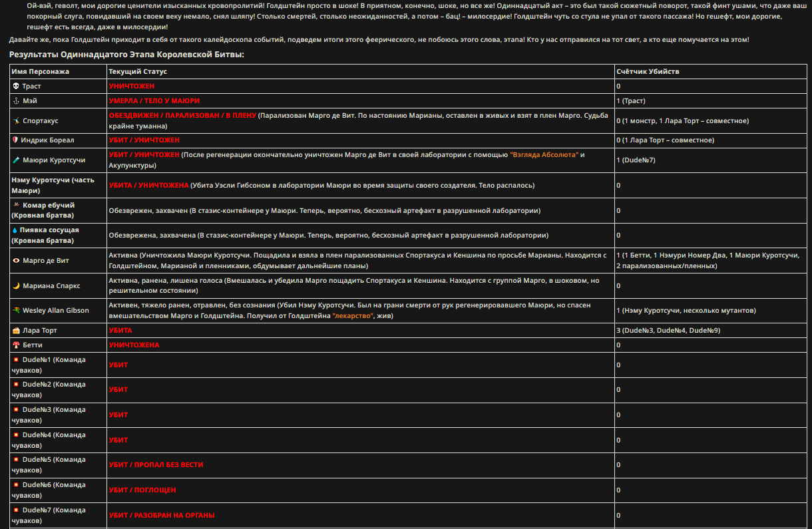812x529 pixels.
Task: Click the shield icon beside Индрик Бореал
Action: pyautogui.click(x=15, y=140)
